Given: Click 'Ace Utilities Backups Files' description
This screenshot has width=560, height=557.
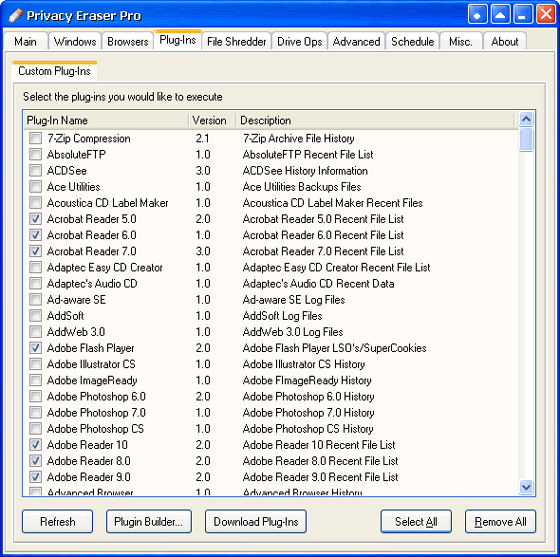Looking at the screenshot, I should (302, 187).
